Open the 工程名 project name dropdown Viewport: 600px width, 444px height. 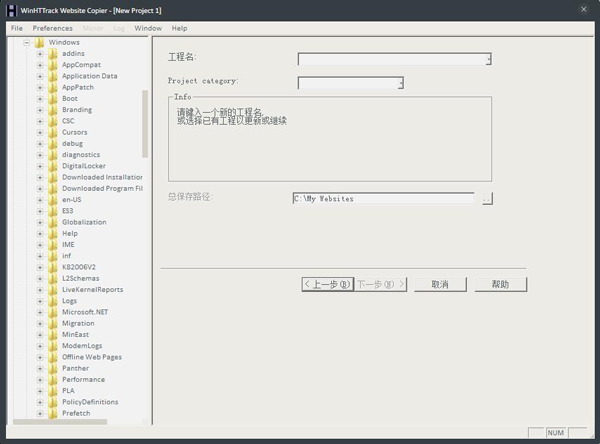pyautogui.click(x=488, y=59)
